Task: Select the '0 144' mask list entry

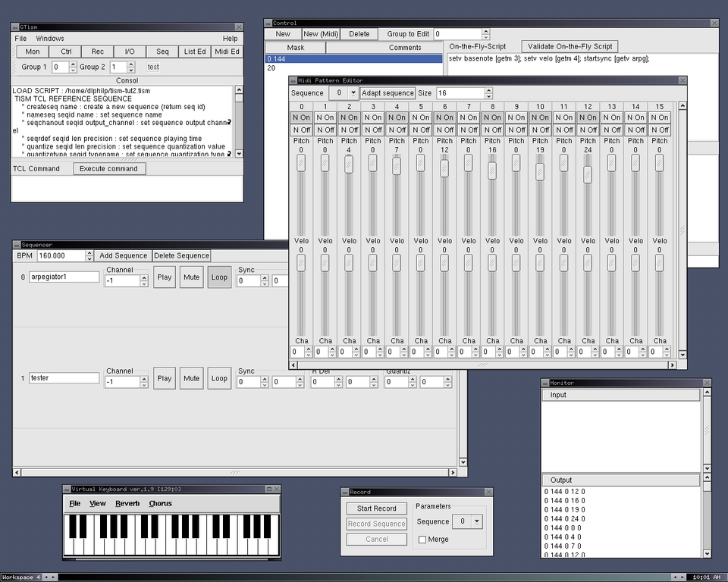Action: (x=353, y=58)
